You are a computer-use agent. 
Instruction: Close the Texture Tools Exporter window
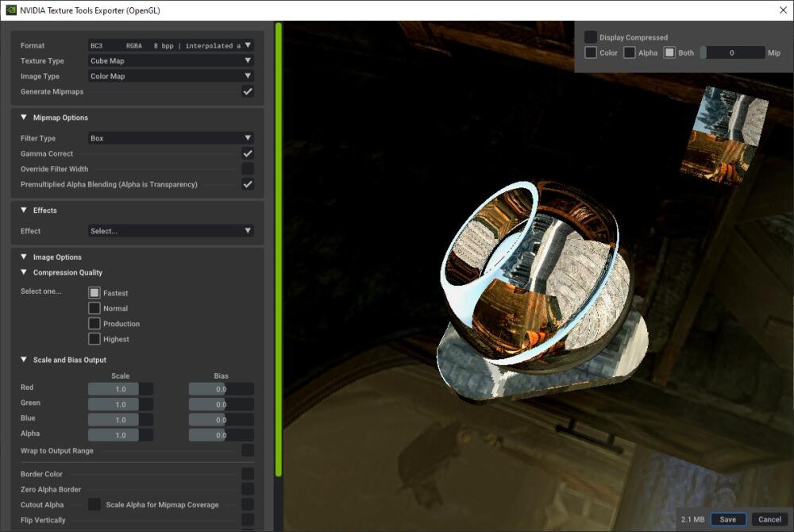coord(783,10)
